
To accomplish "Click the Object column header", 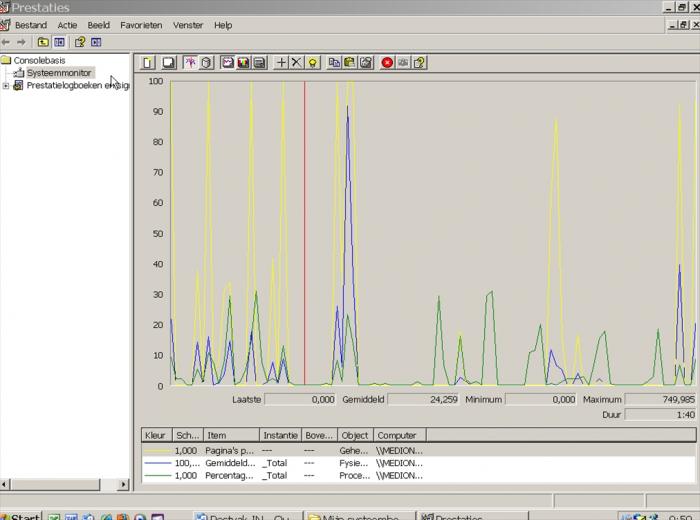I will [354, 436].
